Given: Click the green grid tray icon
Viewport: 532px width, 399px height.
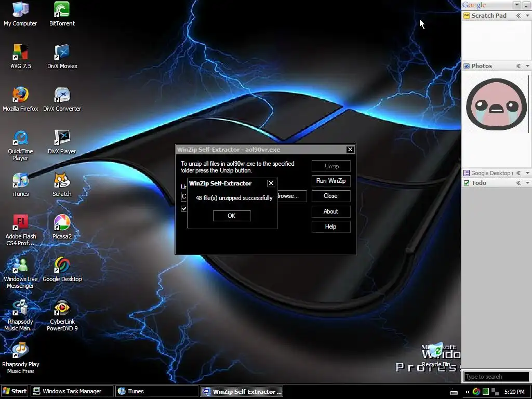Looking at the screenshot, I should point(486,392).
